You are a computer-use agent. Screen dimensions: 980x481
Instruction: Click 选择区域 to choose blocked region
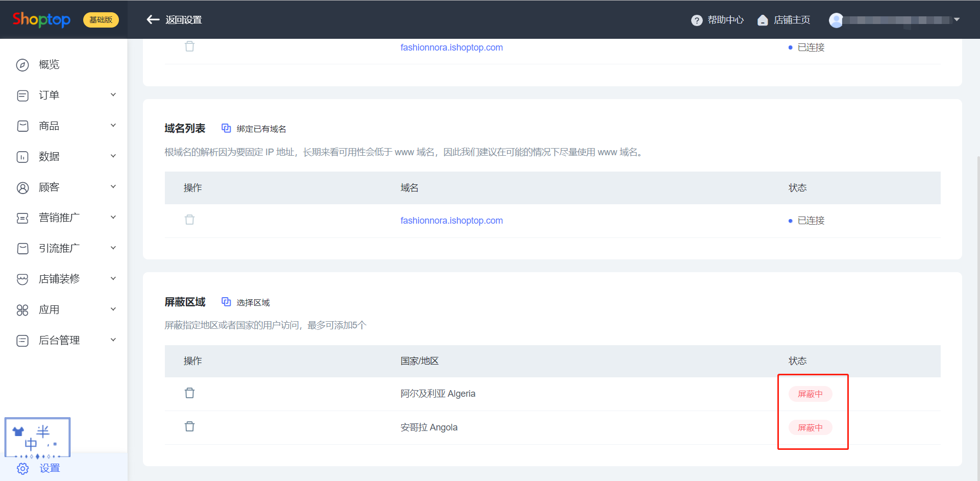246,302
